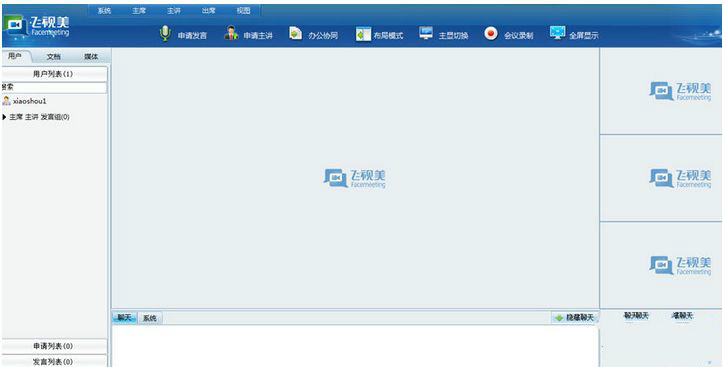
Task: Click the chat message area
Action: click(355, 347)
